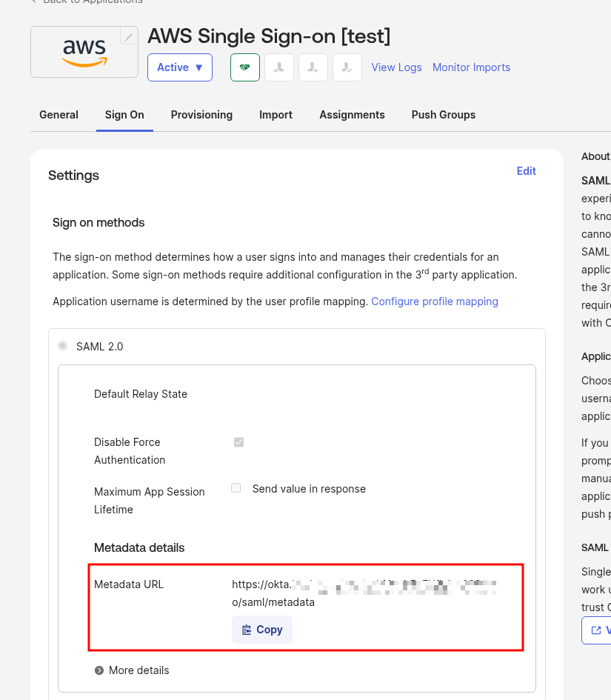
Task: Click the second grayed user push icon
Action: pyautogui.click(x=313, y=67)
